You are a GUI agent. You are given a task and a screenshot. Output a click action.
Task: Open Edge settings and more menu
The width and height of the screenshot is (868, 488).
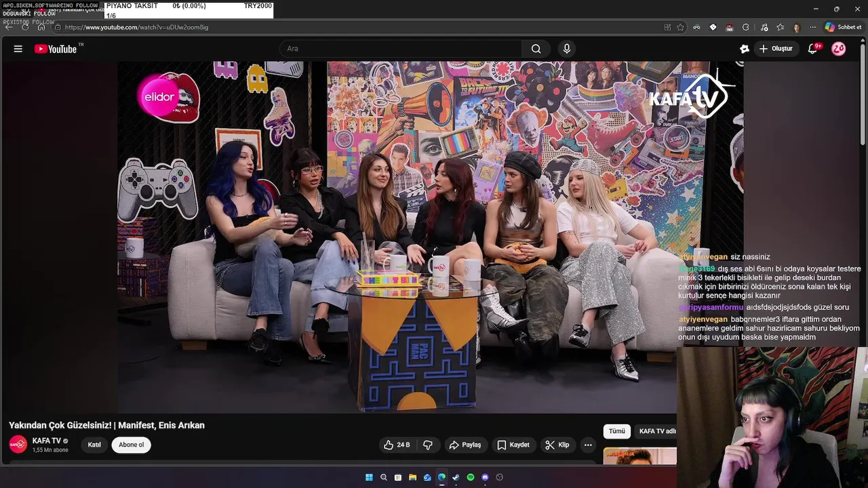point(812,27)
